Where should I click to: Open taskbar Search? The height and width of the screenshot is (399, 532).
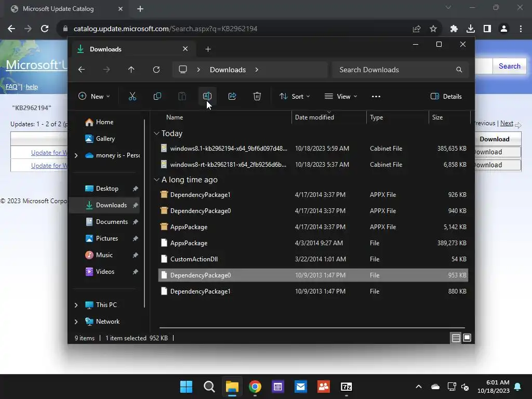(209, 387)
